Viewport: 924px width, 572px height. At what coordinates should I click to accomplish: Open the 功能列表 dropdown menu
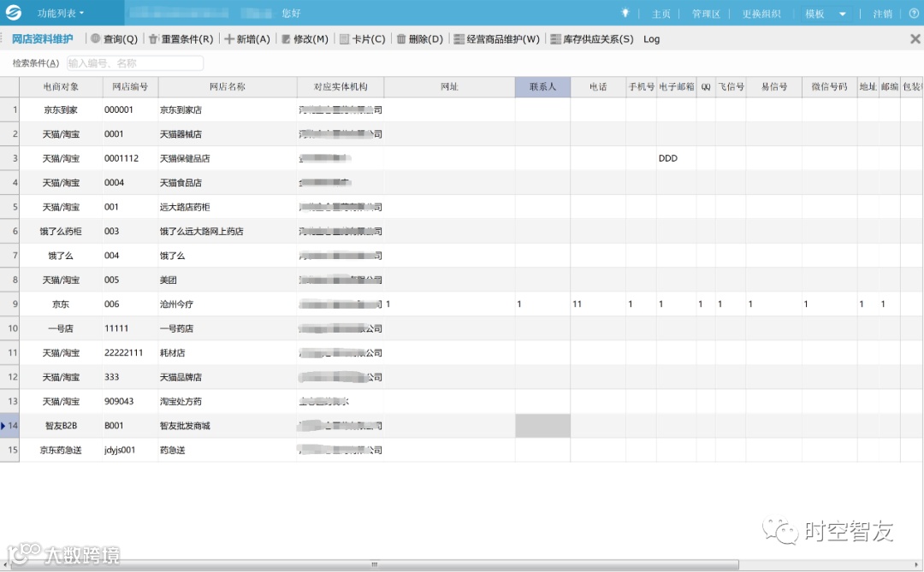point(61,13)
